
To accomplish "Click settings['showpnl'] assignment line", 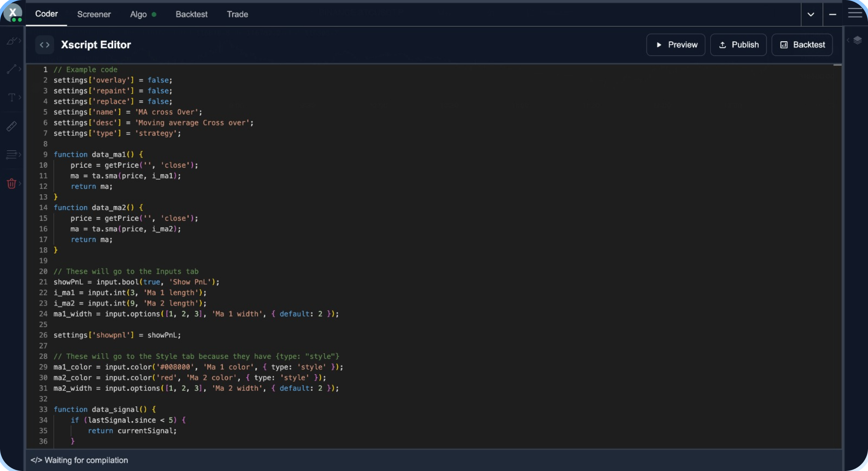I will [x=117, y=335].
